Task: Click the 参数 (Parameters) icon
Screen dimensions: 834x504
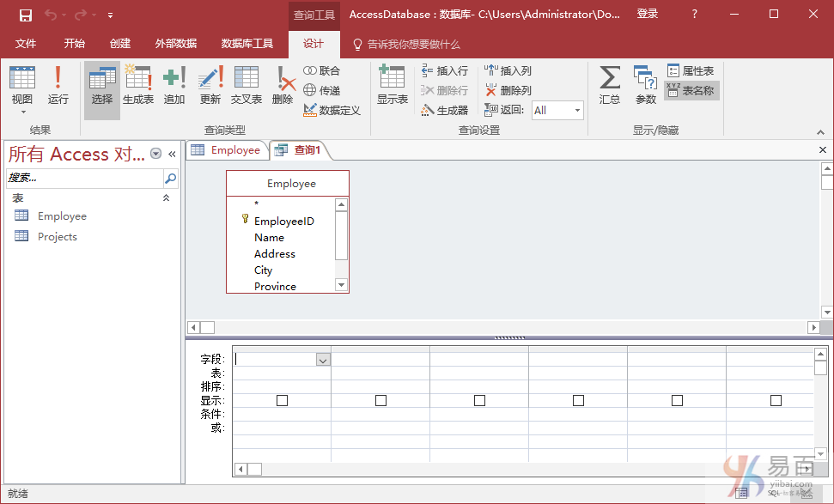Action: click(645, 86)
